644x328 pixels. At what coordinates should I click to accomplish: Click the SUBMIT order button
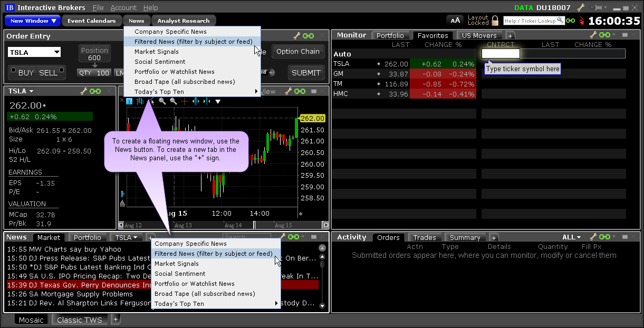(x=306, y=73)
